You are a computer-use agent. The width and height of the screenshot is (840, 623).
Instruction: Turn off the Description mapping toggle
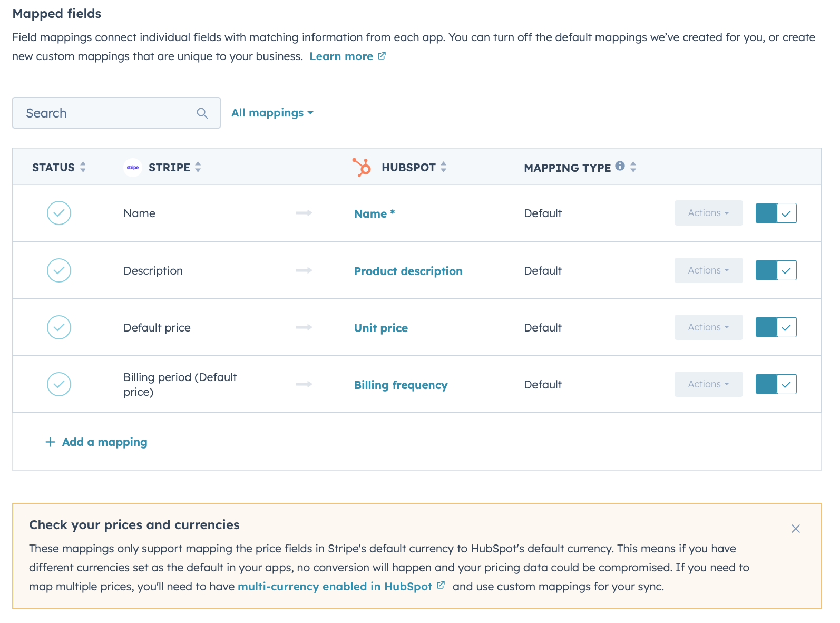tap(776, 270)
